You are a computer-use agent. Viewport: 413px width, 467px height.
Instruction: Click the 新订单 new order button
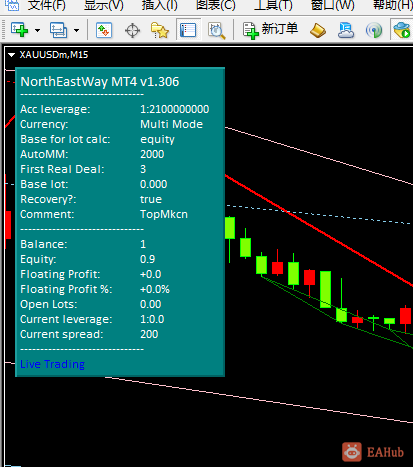tap(270, 30)
